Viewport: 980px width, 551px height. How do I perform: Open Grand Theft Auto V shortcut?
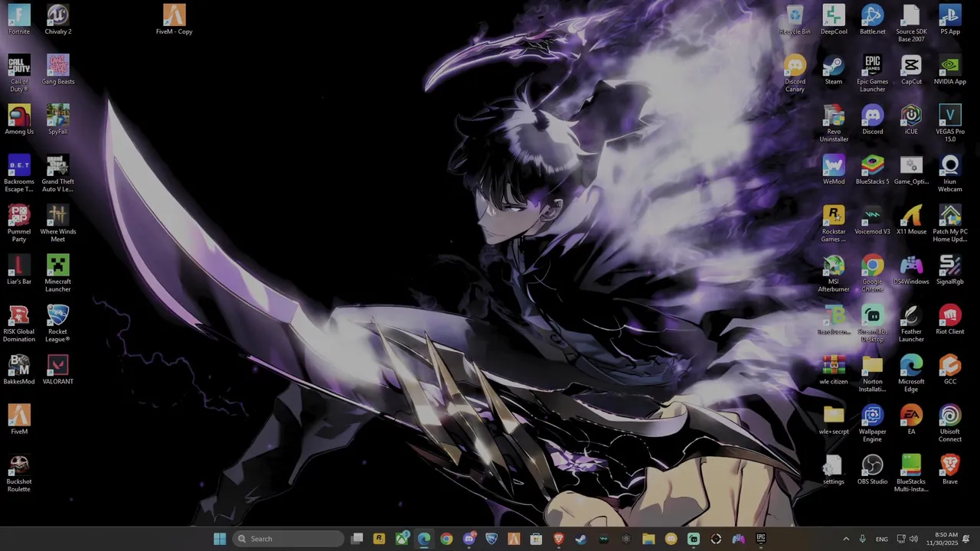tap(58, 174)
